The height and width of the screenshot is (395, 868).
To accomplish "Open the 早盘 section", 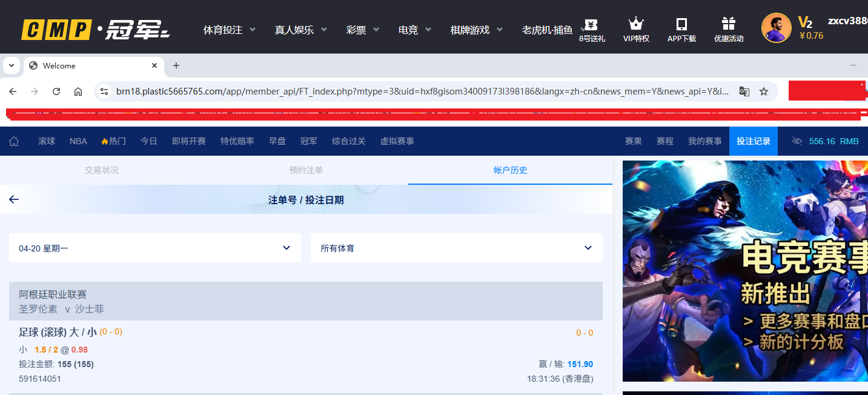I will pos(277,141).
